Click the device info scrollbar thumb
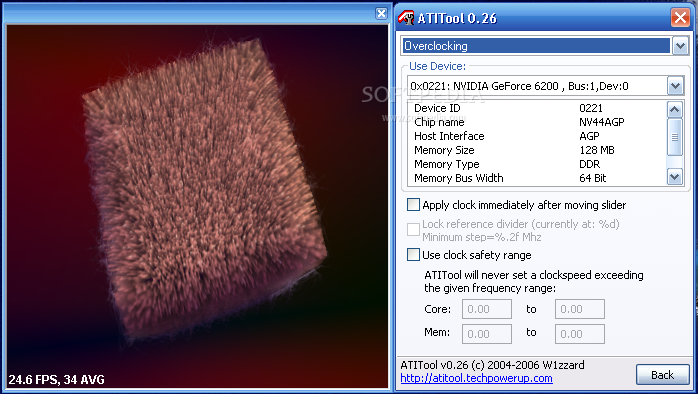698x394 pixels. tap(674, 137)
